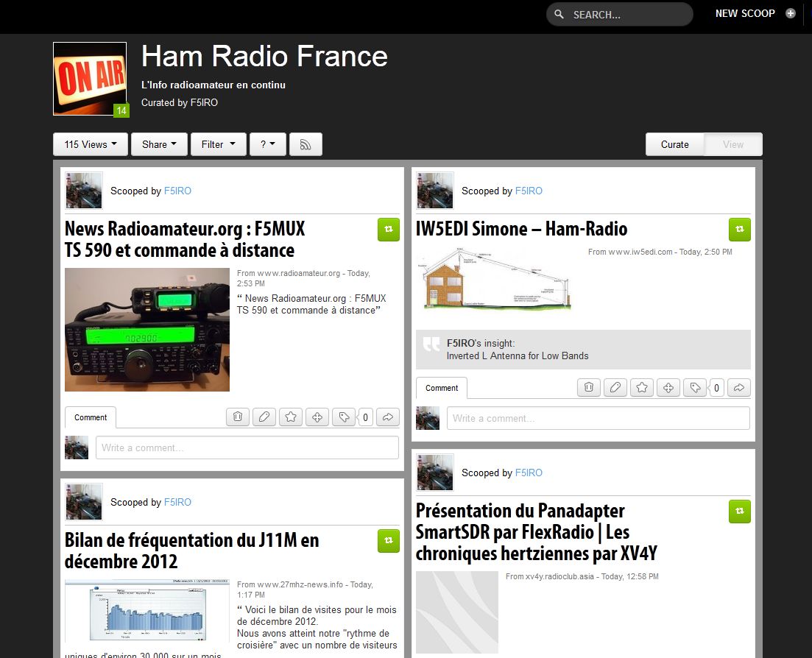Select Comment tab on IW5EDI post
The width and height of the screenshot is (812, 658).
coord(441,388)
